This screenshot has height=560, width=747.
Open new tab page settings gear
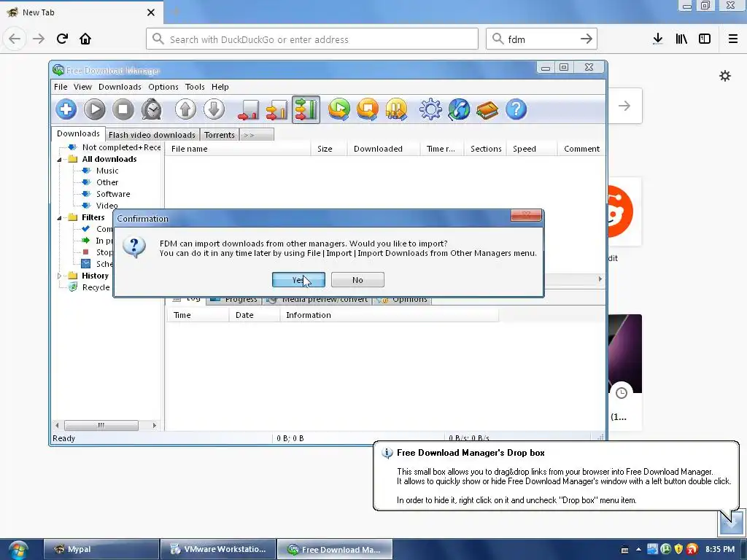click(x=725, y=76)
